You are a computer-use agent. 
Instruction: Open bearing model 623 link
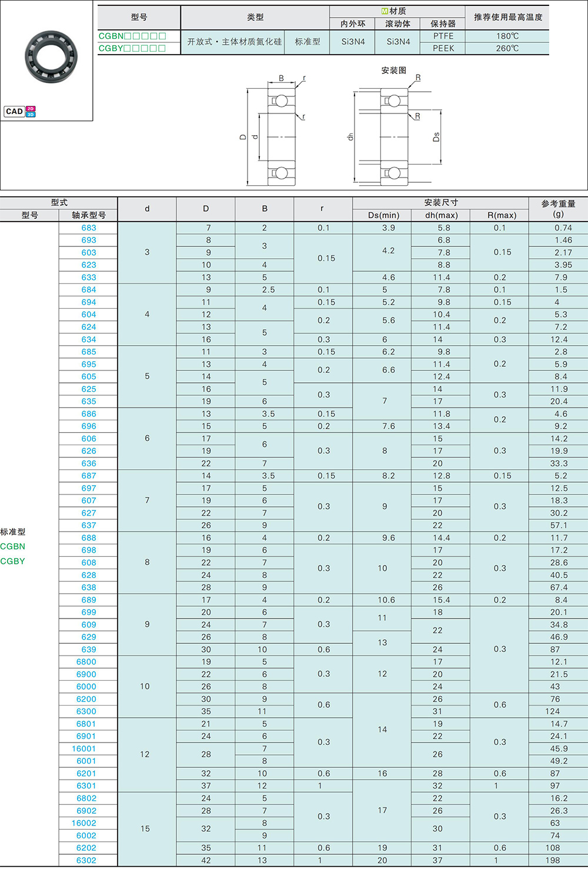pos(89,265)
